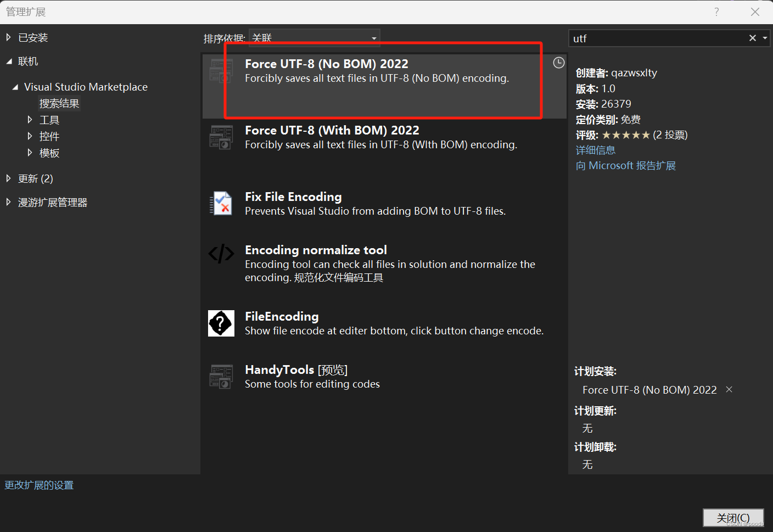Click the FileEncoding question-mark icon
Viewport: 773px width, 532px height.
tap(221, 323)
